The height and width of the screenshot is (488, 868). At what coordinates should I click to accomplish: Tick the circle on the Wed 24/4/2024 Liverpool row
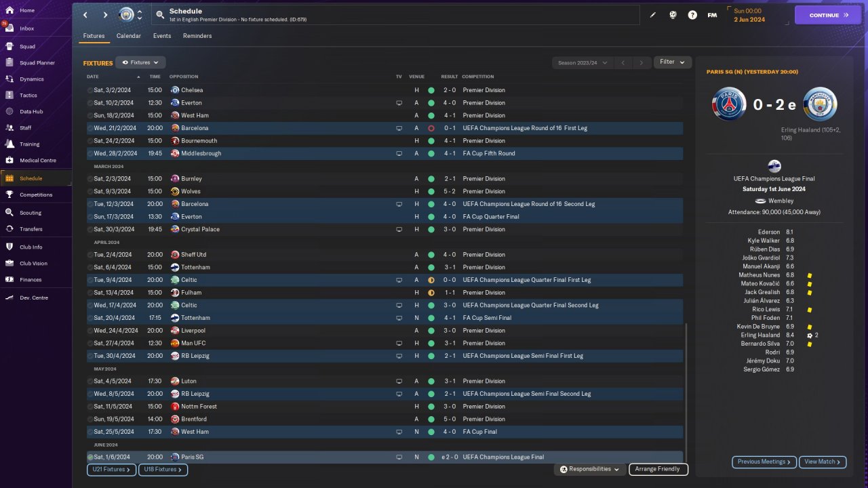tap(90, 331)
